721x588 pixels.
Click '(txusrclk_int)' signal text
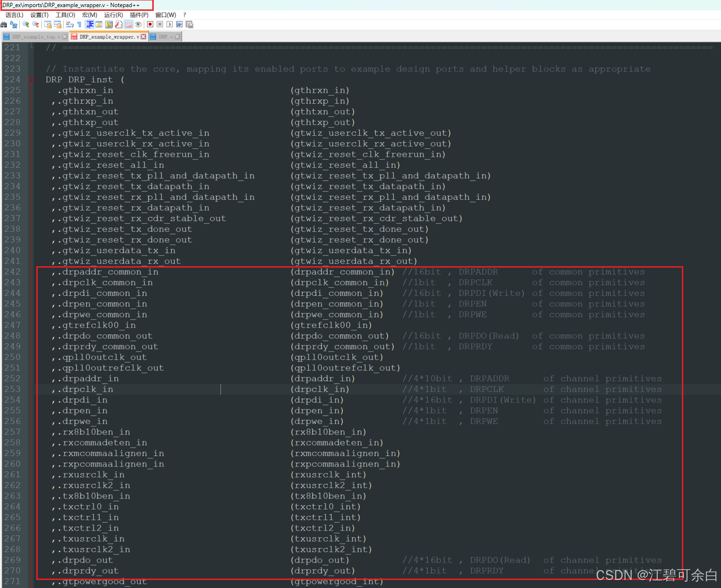click(328, 539)
